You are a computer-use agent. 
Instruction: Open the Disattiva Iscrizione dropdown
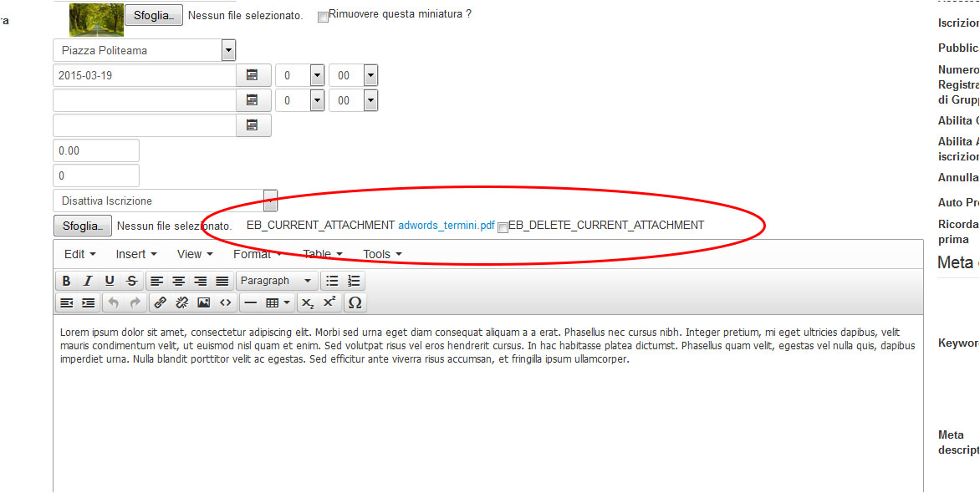click(x=270, y=201)
